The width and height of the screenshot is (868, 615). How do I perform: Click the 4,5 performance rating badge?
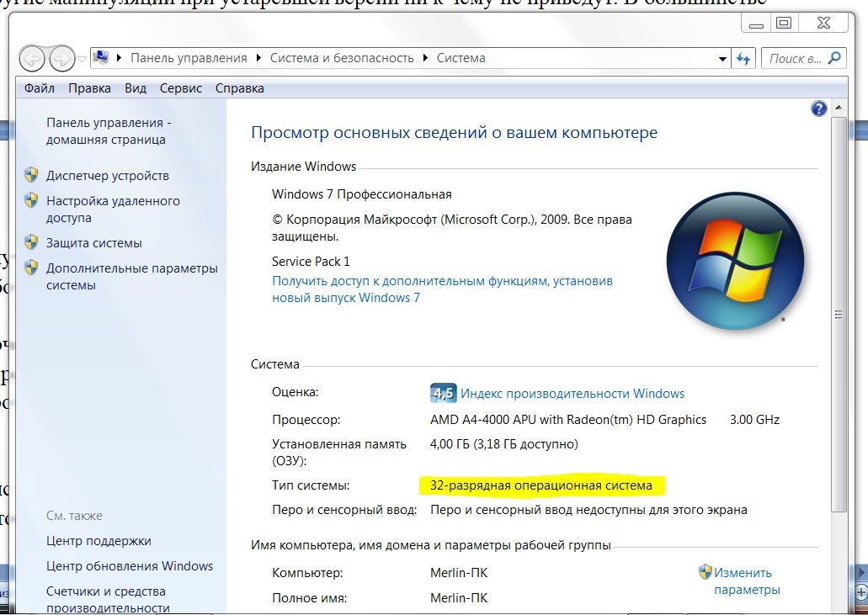click(x=442, y=393)
